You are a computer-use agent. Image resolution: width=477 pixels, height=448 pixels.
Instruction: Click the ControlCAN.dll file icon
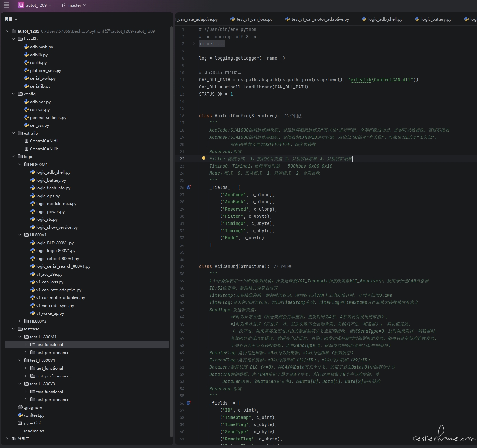point(26,141)
